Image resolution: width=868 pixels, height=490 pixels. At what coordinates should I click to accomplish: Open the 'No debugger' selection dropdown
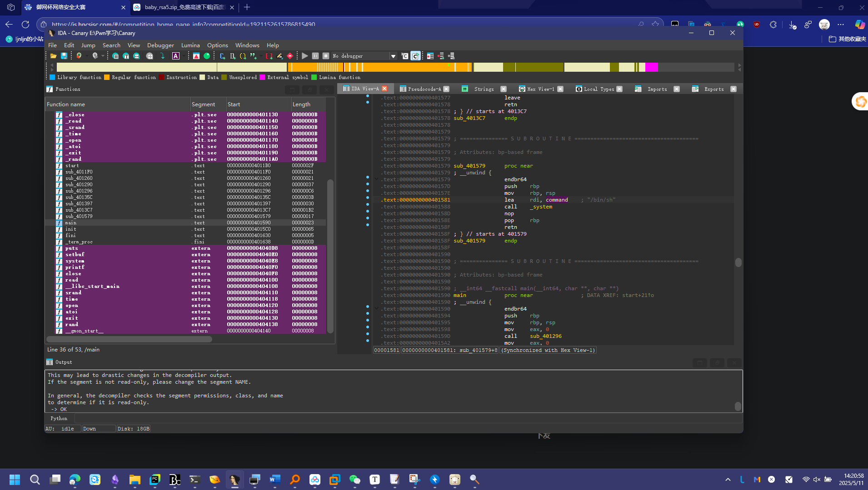pyautogui.click(x=393, y=56)
